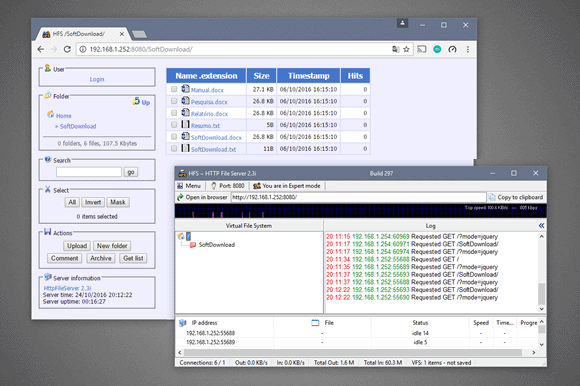580x386 pixels.
Task: Create a New folder
Action: point(112,246)
